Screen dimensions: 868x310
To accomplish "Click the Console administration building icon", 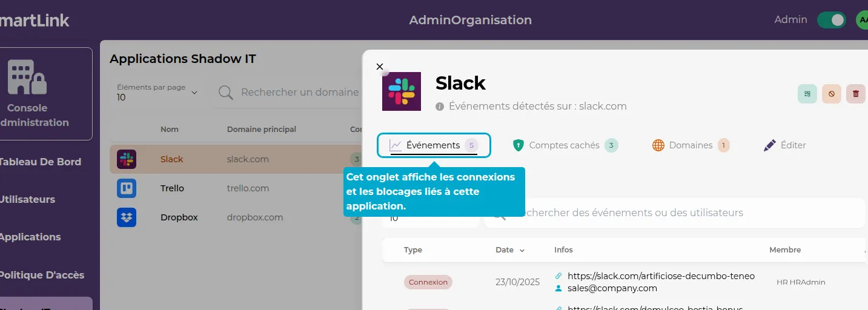I will point(27,77).
